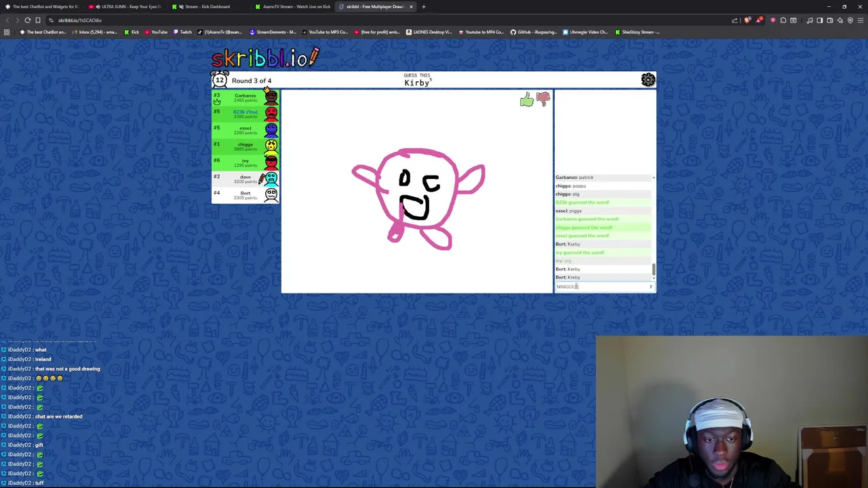This screenshot has width=868, height=488.
Task: Open a new browser tab
Action: click(x=423, y=7)
